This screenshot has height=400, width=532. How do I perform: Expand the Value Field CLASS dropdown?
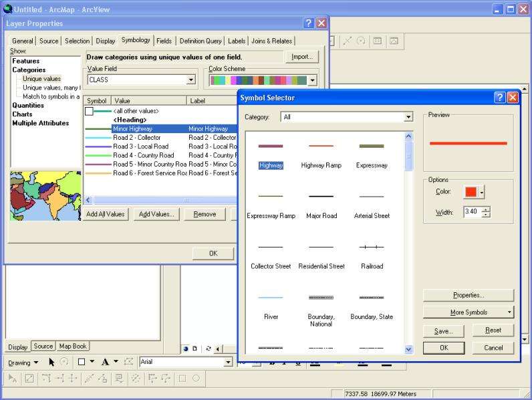[x=191, y=80]
